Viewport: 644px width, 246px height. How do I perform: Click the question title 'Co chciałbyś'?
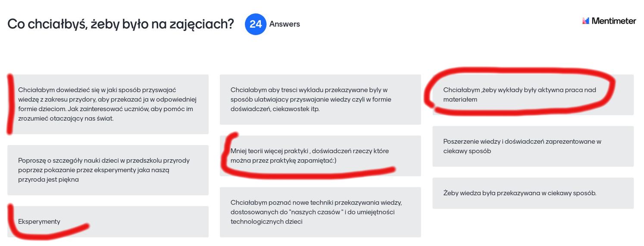point(121,24)
